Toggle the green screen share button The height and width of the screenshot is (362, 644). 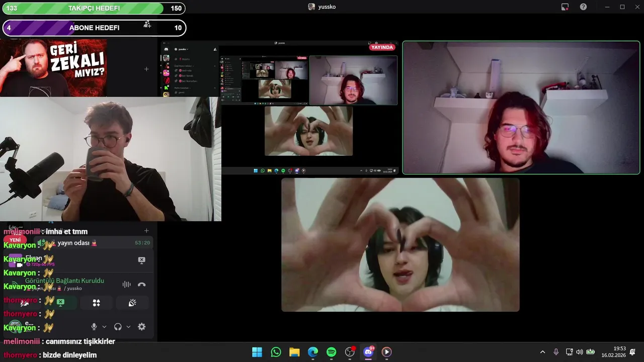[60, 303]
